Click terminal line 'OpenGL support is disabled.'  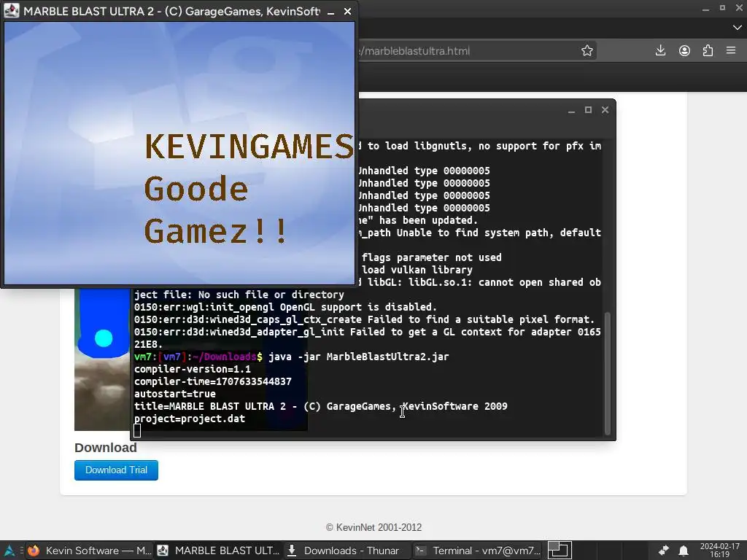358,307
